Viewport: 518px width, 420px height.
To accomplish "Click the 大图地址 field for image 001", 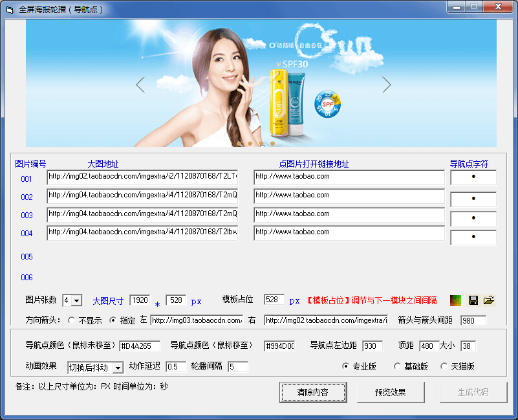I will [x=142, y=177].
